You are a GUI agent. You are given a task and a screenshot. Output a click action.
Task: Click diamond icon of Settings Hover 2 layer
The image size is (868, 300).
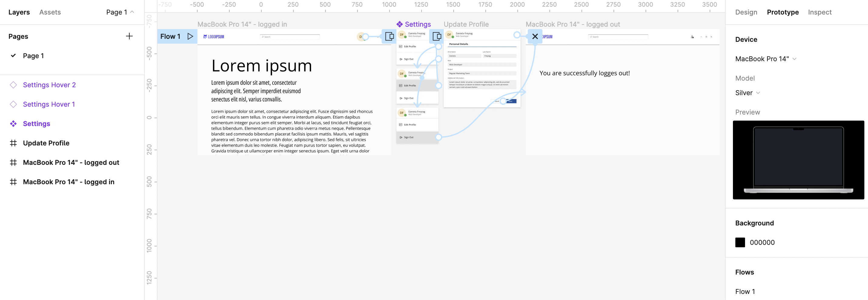pyautogui.click(x=13, y=85)
